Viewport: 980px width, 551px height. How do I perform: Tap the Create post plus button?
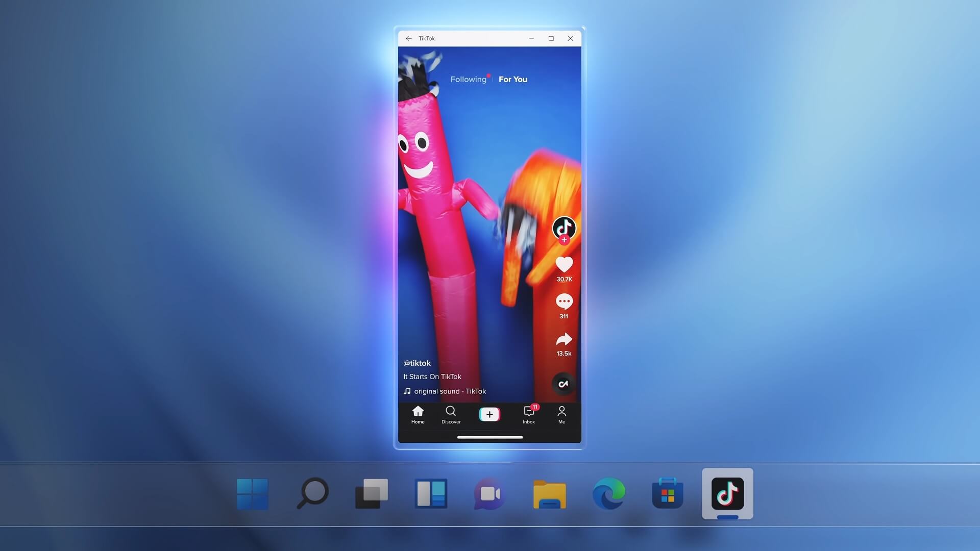coord(489,414)
